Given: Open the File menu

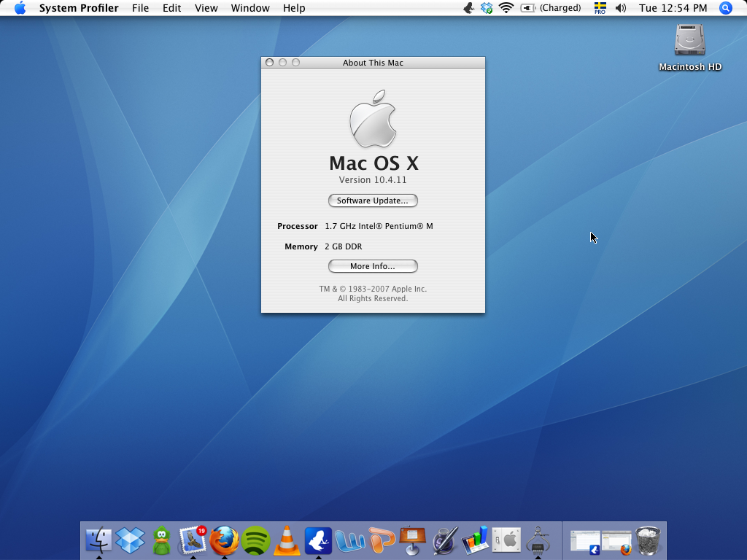Looking at the screenshot, I should pyautogui.click(x=141, y=8).
